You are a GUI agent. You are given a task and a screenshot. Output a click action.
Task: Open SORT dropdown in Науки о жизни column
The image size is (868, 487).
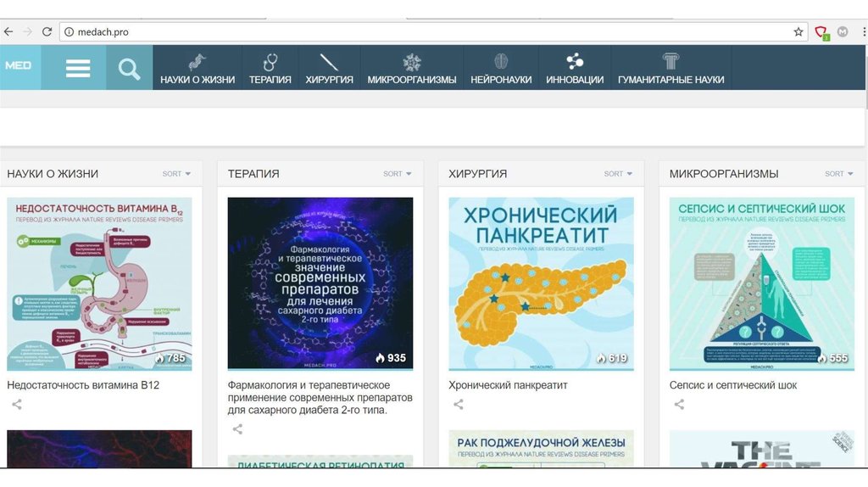point(176,174)
